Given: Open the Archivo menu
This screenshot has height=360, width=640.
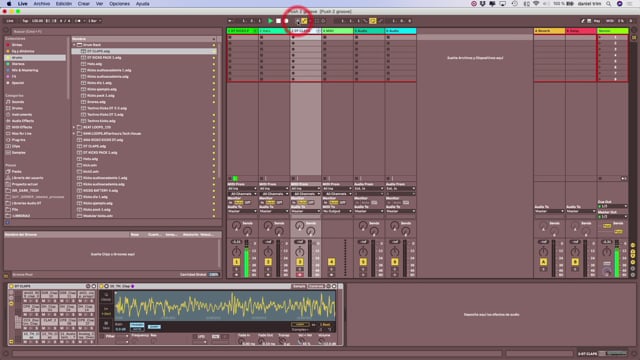Looking at the screenshot, I should (42, 4).
